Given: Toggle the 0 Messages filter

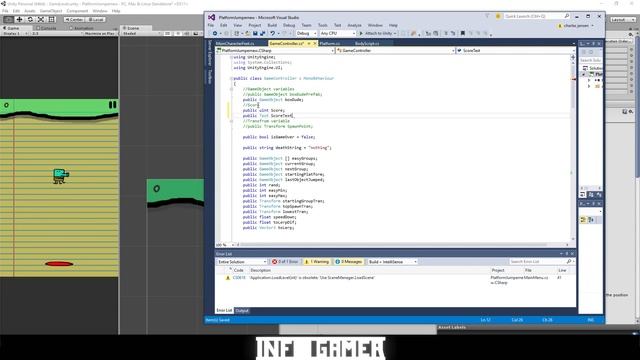Looking at the screenshot, I should click(349, 262).
